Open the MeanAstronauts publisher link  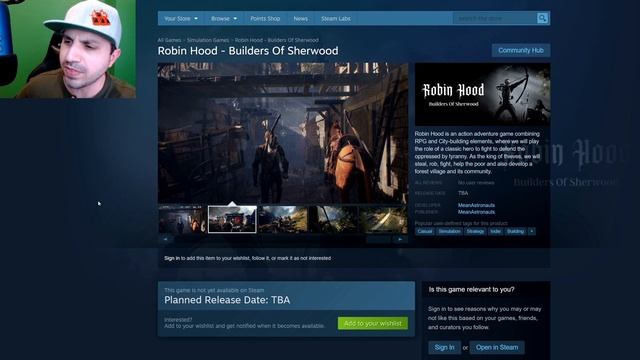[476, 212]
